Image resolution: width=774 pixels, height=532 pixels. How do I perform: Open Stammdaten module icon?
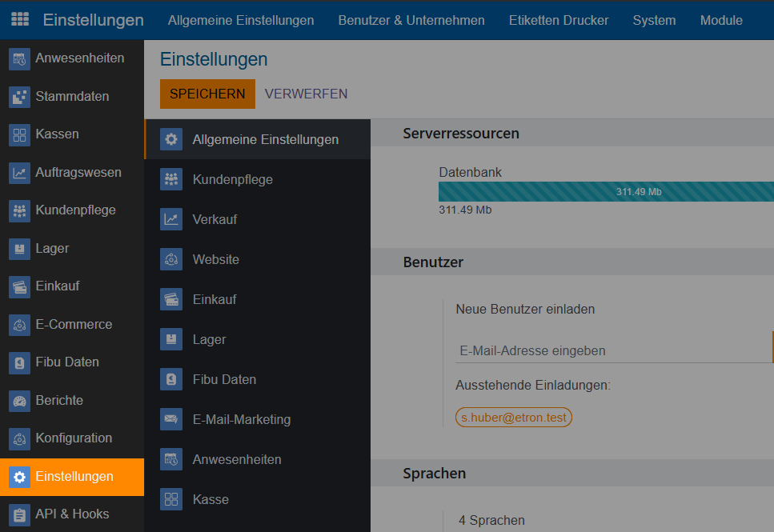click(20, 97)
